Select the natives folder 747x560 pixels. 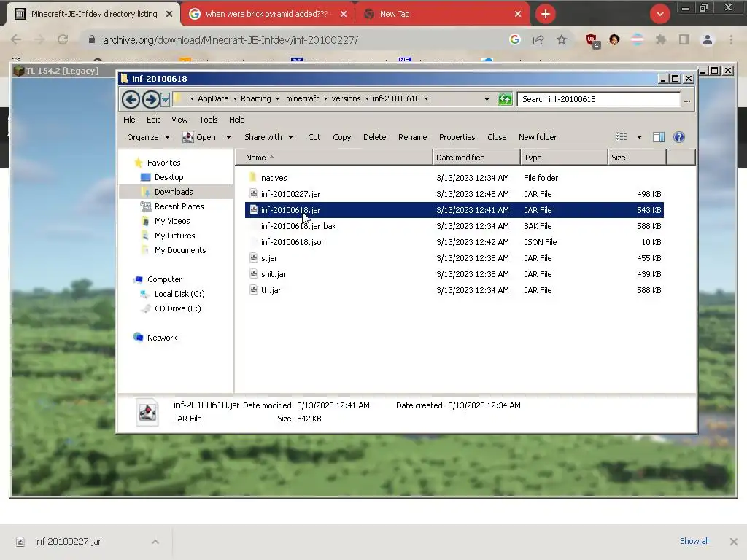(x=274, y=178)
